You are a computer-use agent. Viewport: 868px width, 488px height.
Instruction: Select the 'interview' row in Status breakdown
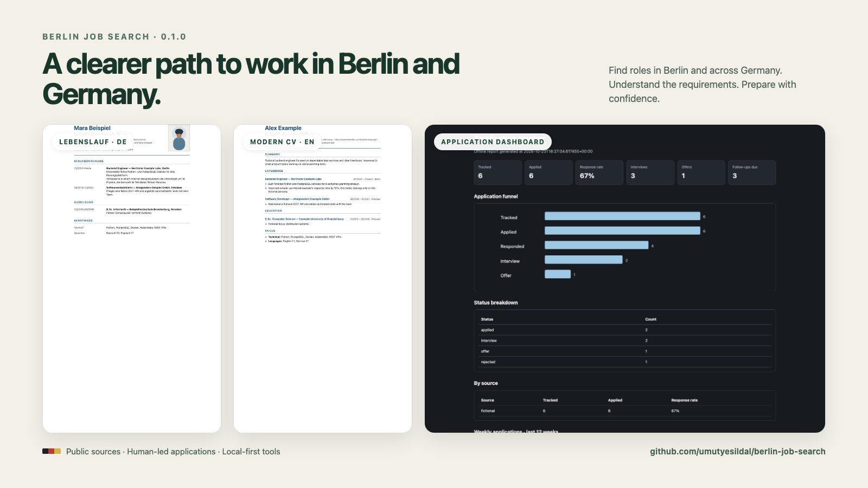[x=625, y=341]
